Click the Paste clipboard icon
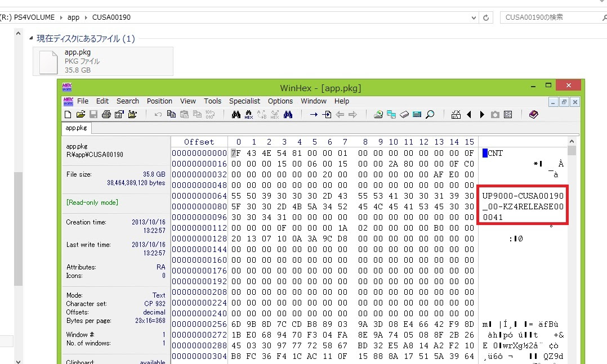607x364 pixels. tap(184, 115)
